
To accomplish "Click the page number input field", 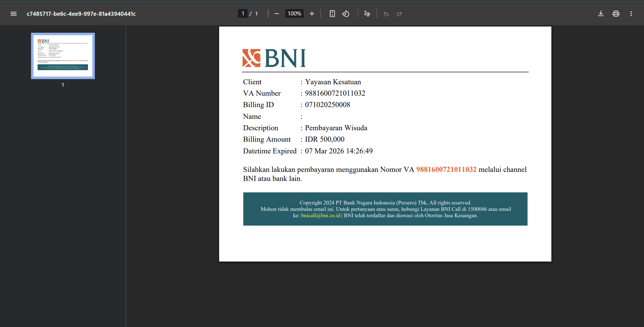I will pos(243,14).
